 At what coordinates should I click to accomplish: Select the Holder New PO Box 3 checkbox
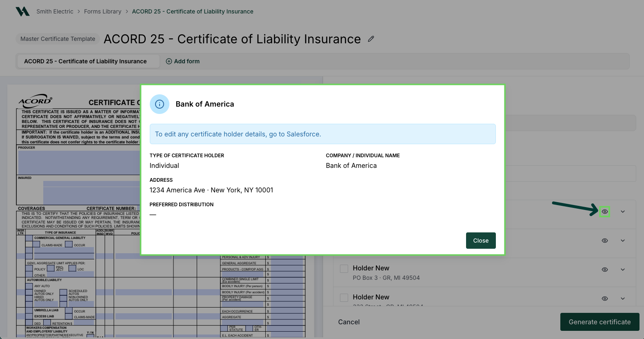pyautogui.click(x=344, y=268)
